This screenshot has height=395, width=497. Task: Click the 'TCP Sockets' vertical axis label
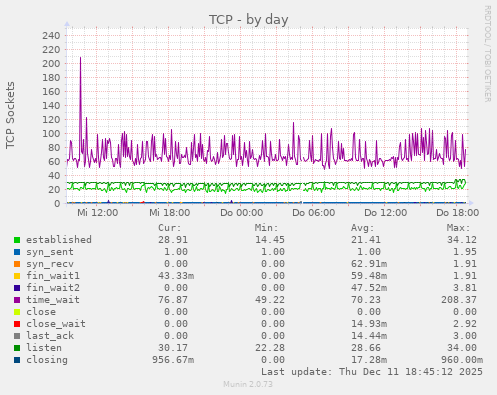10,115
